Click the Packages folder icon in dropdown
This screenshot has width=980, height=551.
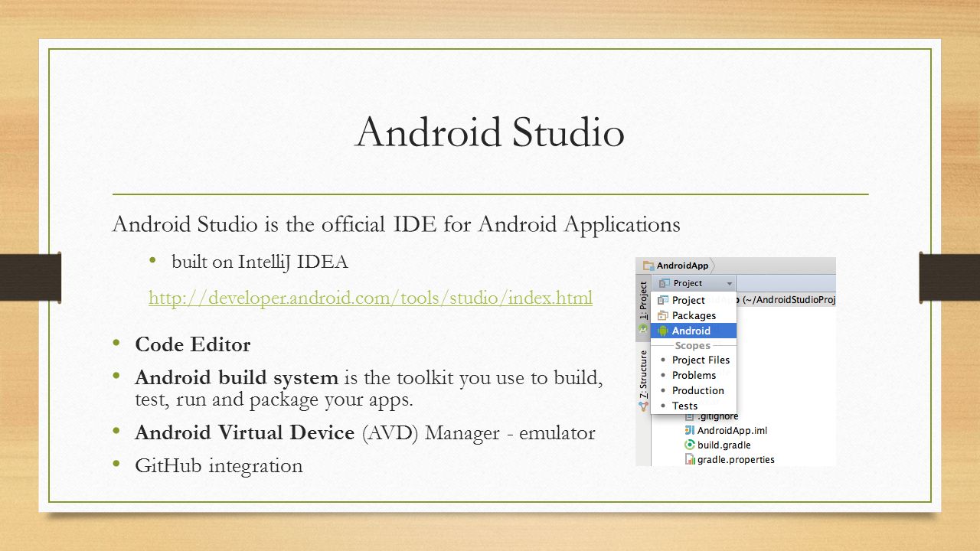pyautogui.click(x=662, y=315)
